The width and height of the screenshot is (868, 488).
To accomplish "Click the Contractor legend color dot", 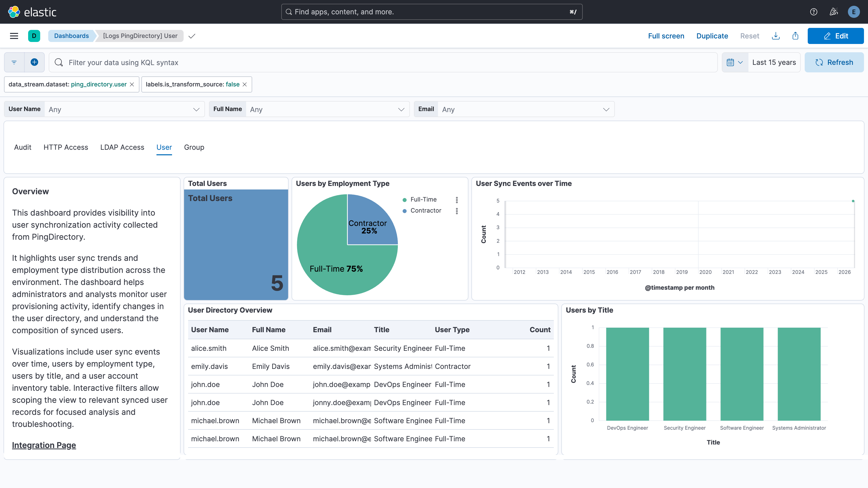I will click(x=404, y=211).
